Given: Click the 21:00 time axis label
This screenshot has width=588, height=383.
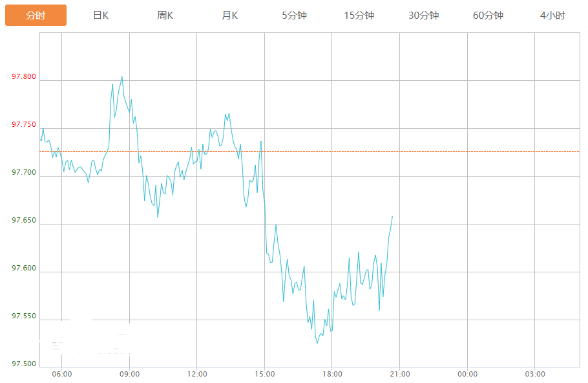Looking at the screenshot, I should pos(399,374).
